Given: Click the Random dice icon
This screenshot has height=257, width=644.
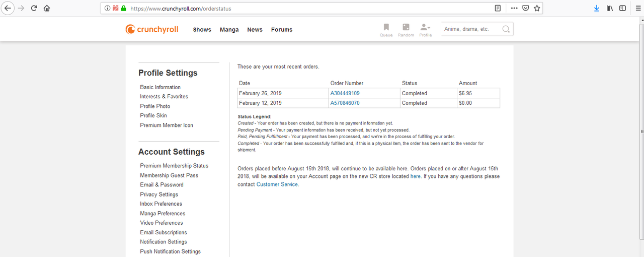Looking at the screenshot, I should pyautogui.click(x=406, y=30).
